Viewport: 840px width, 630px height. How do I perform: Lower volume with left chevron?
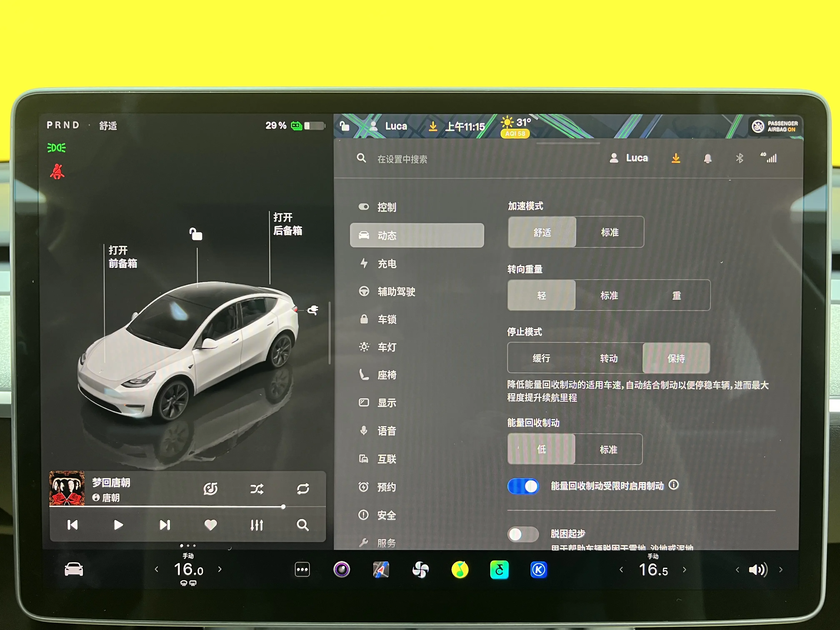click(x=737, y=570)
